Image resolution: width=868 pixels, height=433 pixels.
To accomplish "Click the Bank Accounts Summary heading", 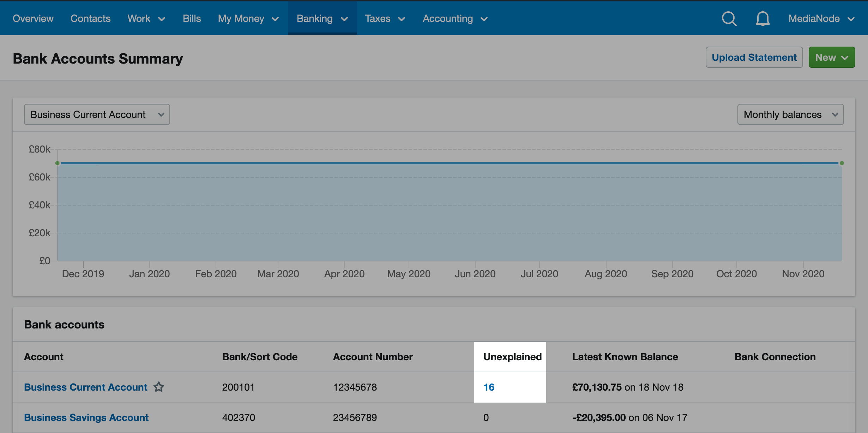I will click(x=98, y=58).
